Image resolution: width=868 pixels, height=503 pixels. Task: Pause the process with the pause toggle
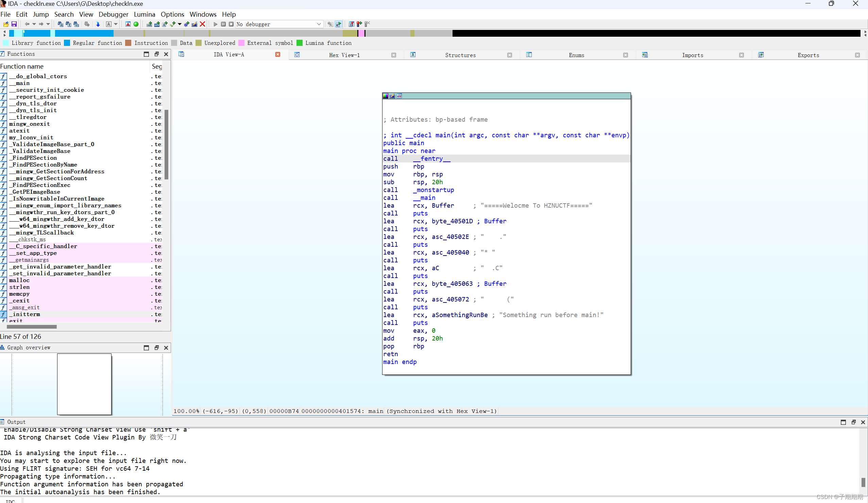pos(223,24)
